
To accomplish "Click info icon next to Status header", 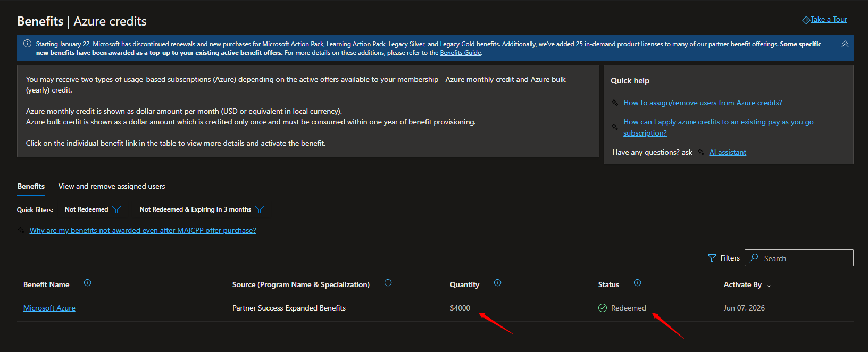I will [x=638, y=283].
